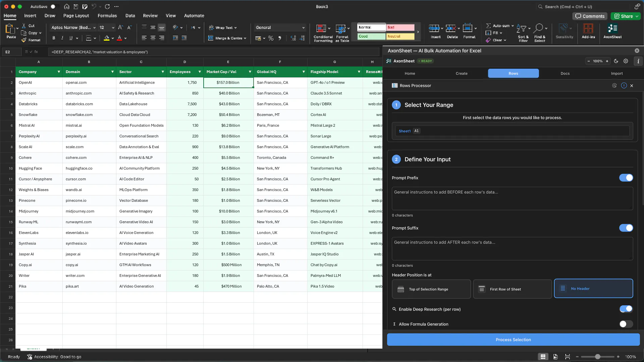This screenshot has width=644, height=362.
Task: Click the zoom slider in status bar
Action: point(597,357)
